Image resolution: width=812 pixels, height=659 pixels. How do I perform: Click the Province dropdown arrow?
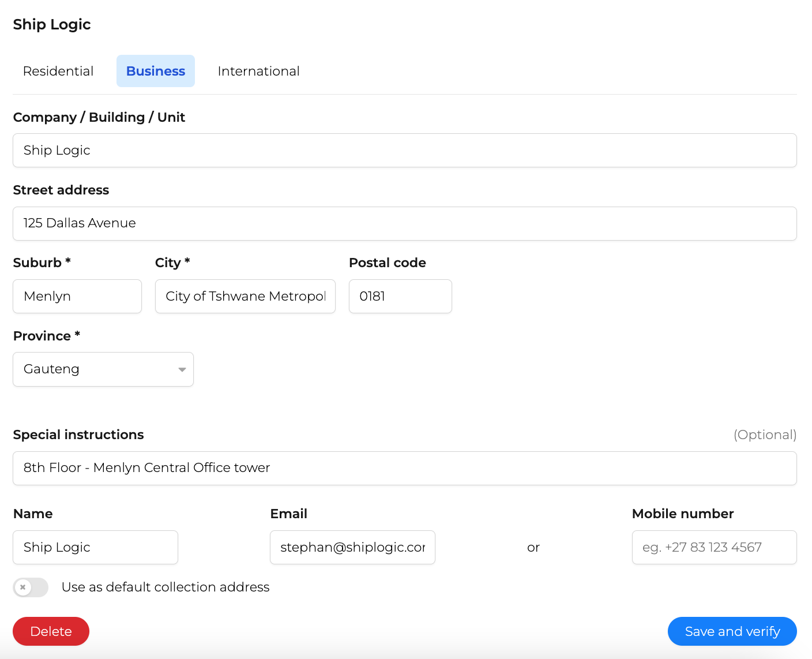(x=182, y=369)
